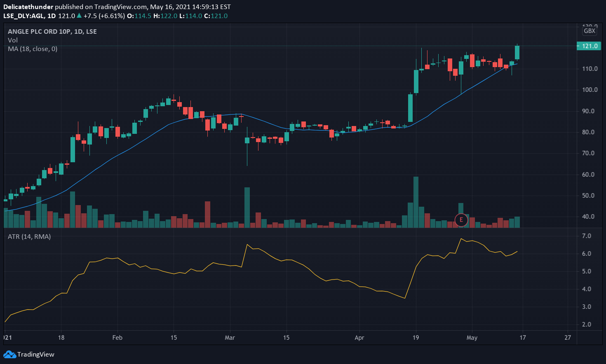Click the O:114.5 open value
Screen dimensions: 606x364
tap(139, 16)
